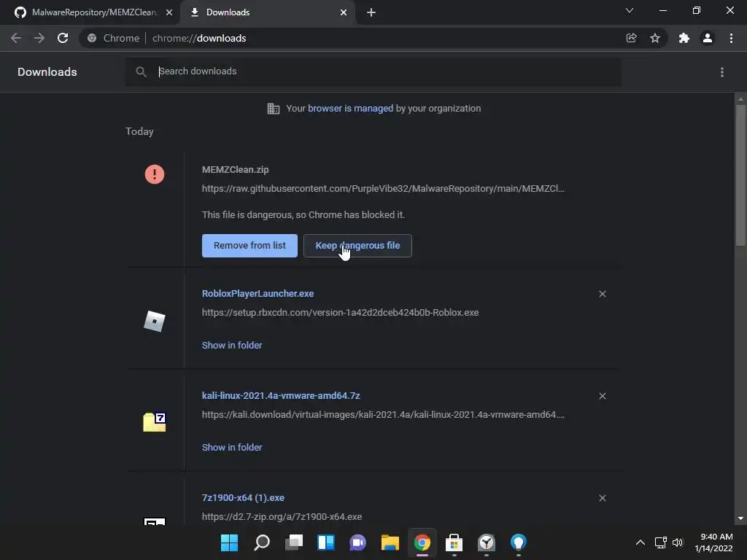Open the lightbulb Tips taskbar icon
The height and width of the screenshot is (560, 747).
click(519, 542)
